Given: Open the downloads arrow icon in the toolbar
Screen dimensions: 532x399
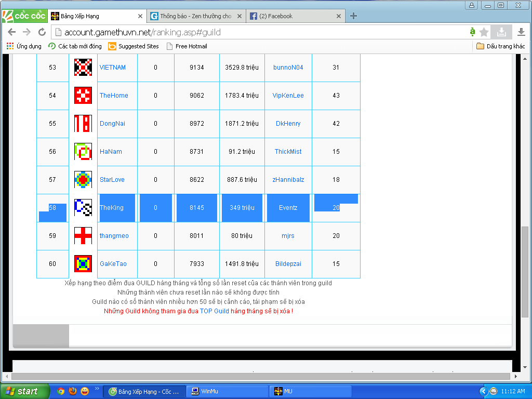Looking at the screenshot, I should tap(521, 32).
